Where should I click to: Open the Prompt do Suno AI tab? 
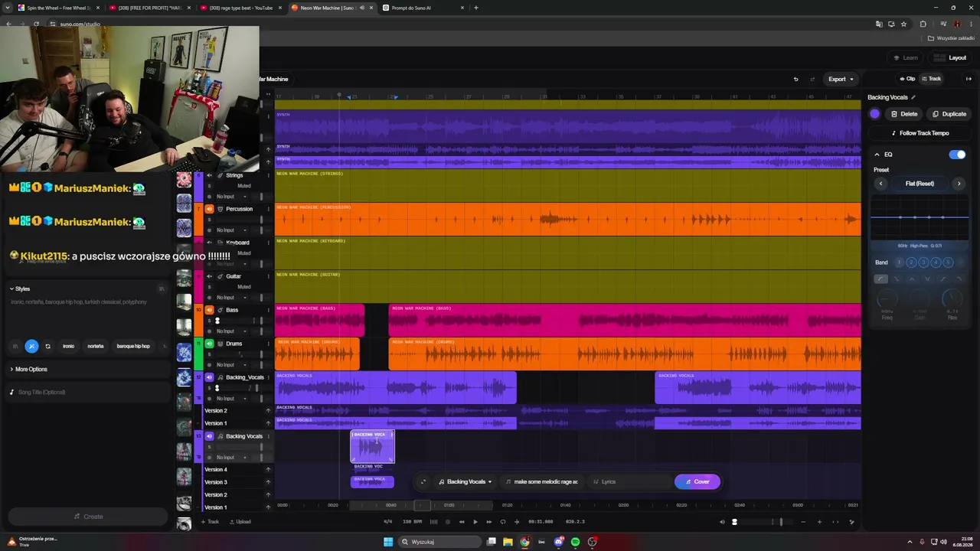411,8
